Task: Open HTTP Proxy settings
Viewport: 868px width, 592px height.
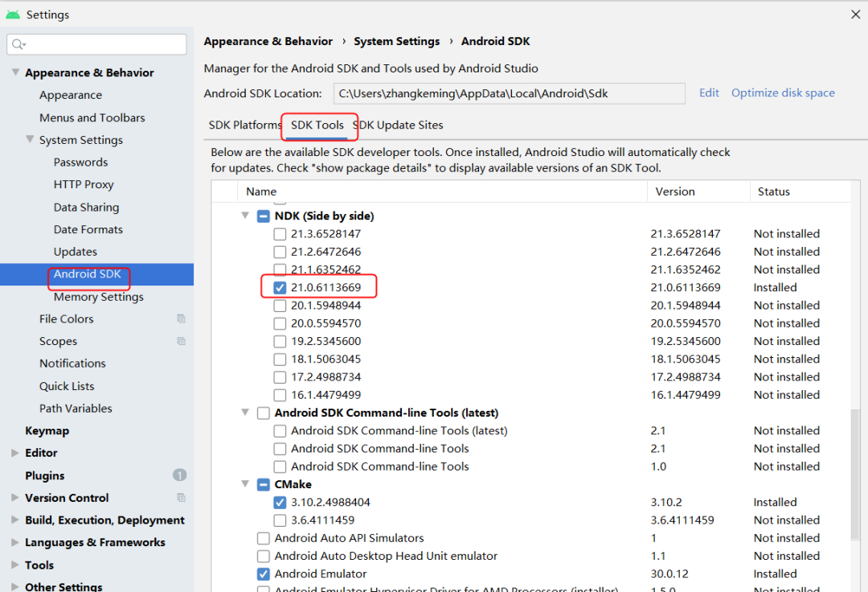Action: coord(83,184)
